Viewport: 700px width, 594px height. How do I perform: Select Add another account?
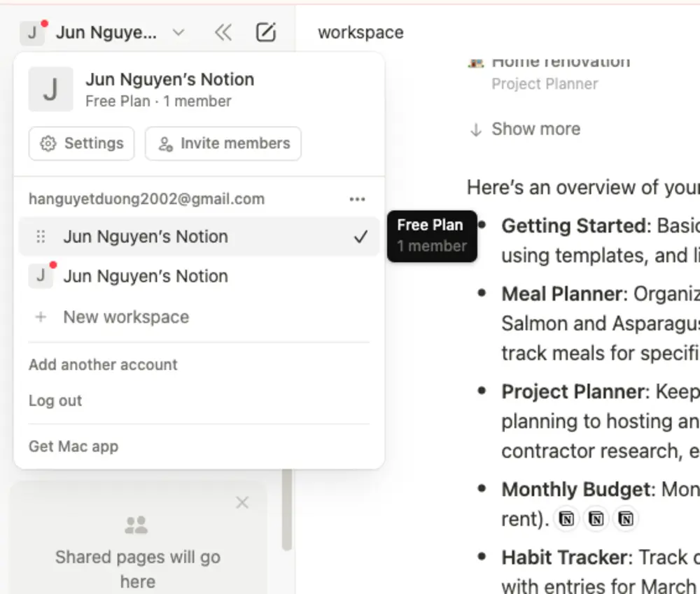[x=103, y=365]
